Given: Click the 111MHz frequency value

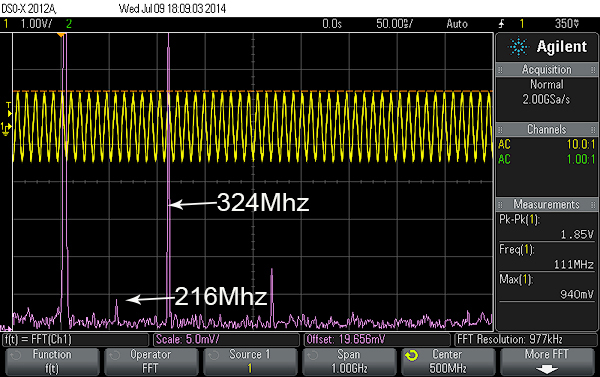Looking at the screenshot, I should coord(574,264).
